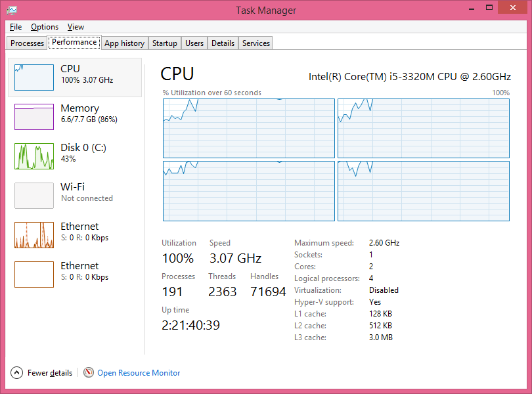This screenshot has height=394, width=532.
Task: Click the Resource Monitor meter icon
Action: tap(88, 372)
